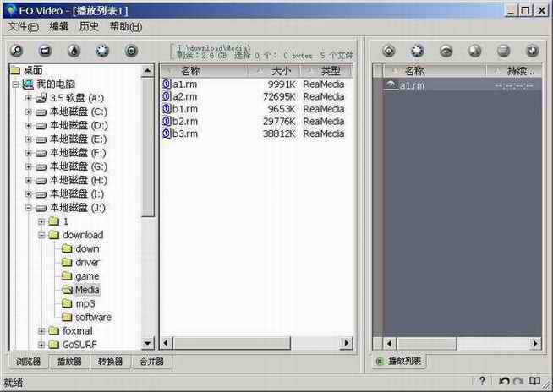Click the playlist horizontal scroll-right arrow

535,343
